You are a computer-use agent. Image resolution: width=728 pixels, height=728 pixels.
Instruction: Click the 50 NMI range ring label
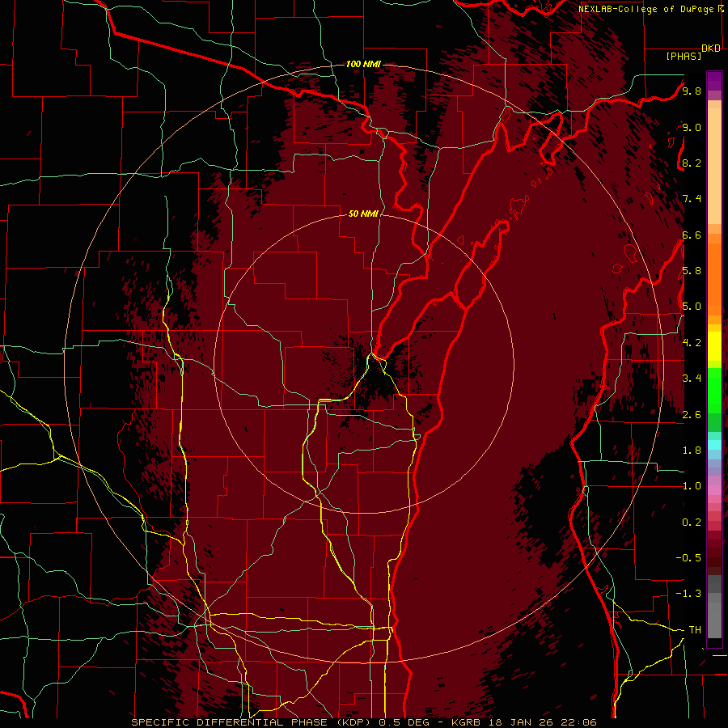(363, 214)
